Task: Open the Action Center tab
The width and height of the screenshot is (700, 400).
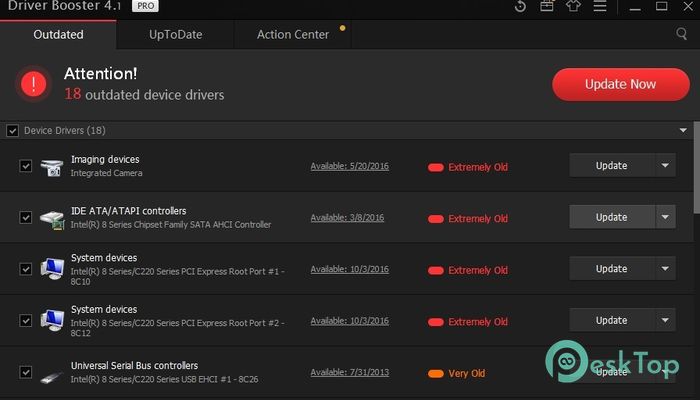Action: click(x=293, y=34)
